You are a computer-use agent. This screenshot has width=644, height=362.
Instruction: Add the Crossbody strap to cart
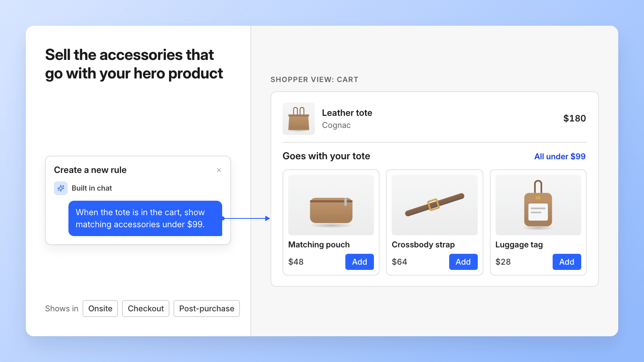[463, 262]
